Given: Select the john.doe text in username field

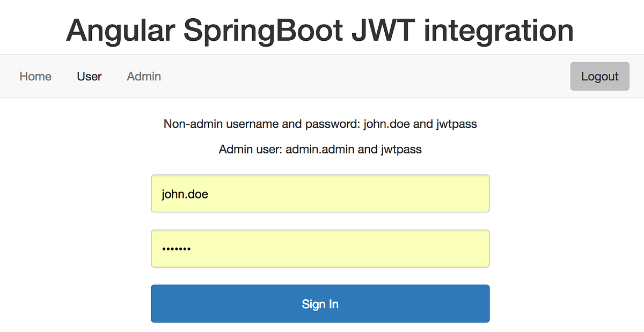Looking at the screenshot, I should (x=185, y=194).
